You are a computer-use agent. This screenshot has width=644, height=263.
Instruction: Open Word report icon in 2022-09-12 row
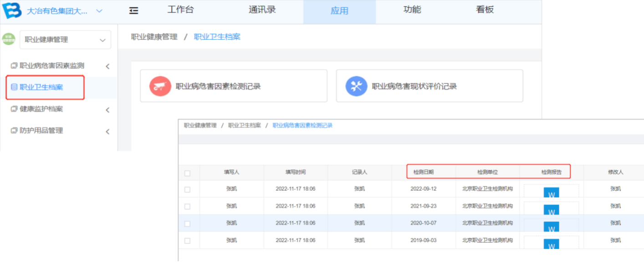(551, 192)
